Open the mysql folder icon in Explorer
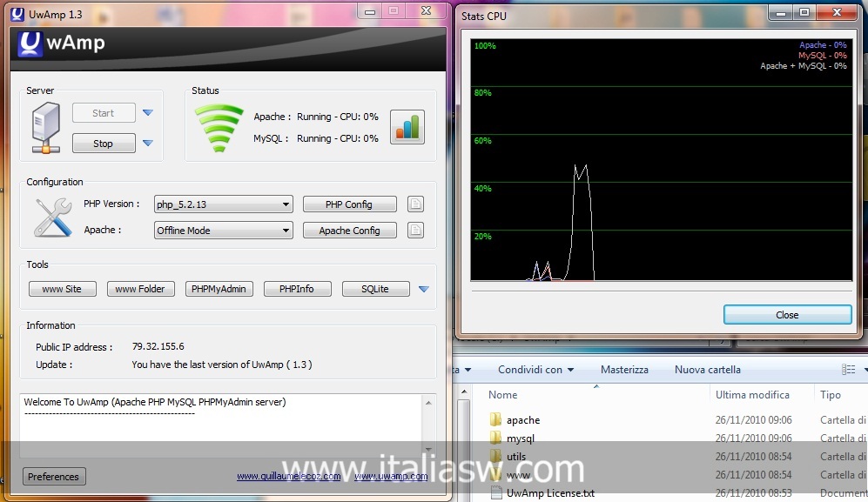This screenshot has width=868, height=502. click(495, 438)
